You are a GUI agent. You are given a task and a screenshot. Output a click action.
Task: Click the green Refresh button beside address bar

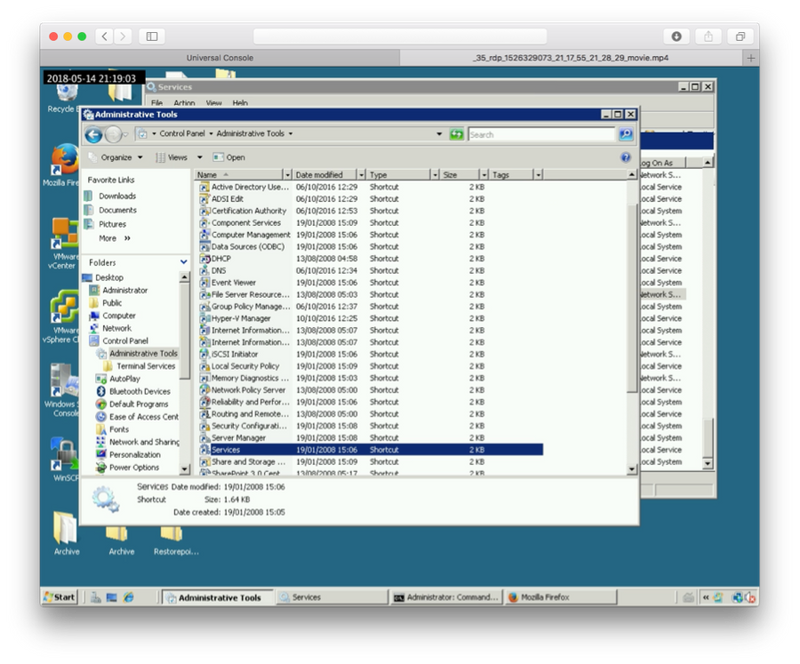(x=456, y=134)
